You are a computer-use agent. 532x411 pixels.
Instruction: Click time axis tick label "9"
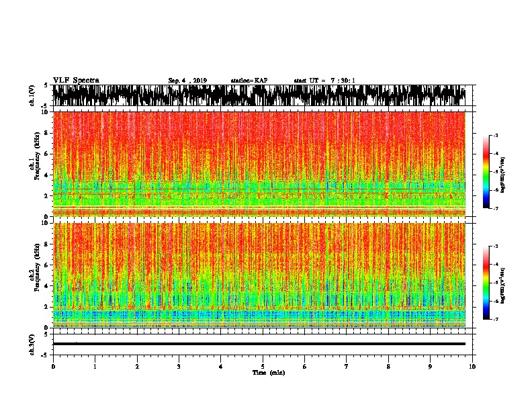[430, 367]
